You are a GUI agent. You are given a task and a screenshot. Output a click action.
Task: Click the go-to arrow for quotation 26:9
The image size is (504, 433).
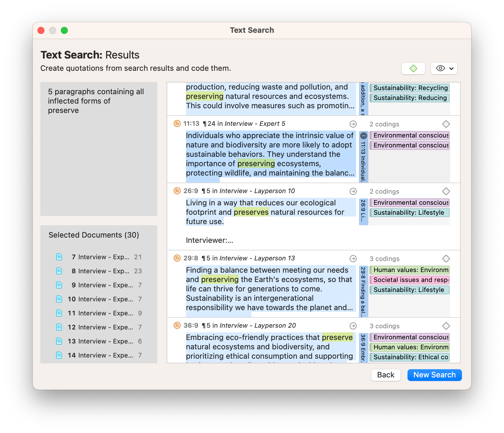click(x=353, y=191)
